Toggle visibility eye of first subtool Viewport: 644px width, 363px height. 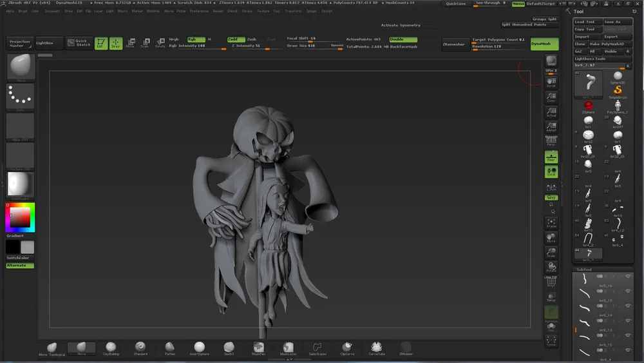(x=628, y=276)
